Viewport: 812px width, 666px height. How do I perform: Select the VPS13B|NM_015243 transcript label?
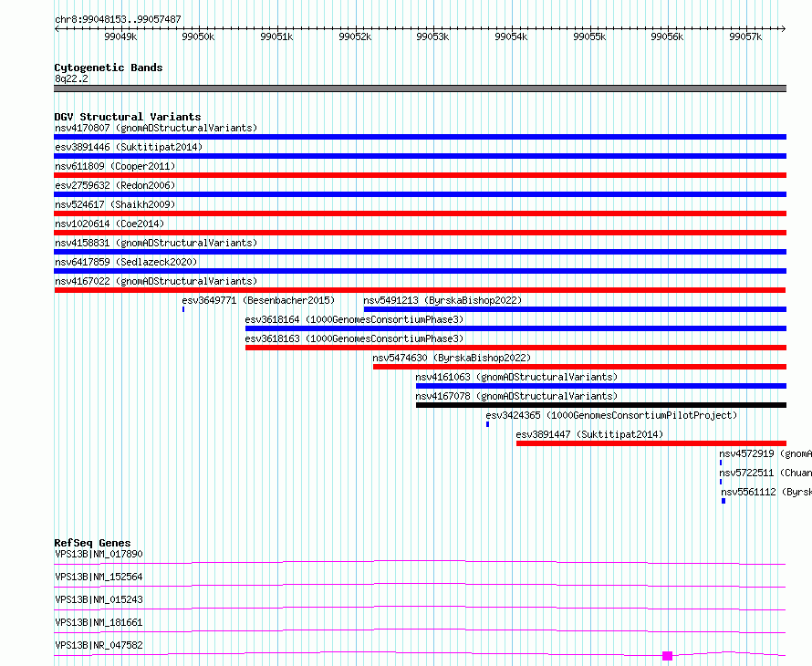99,599
